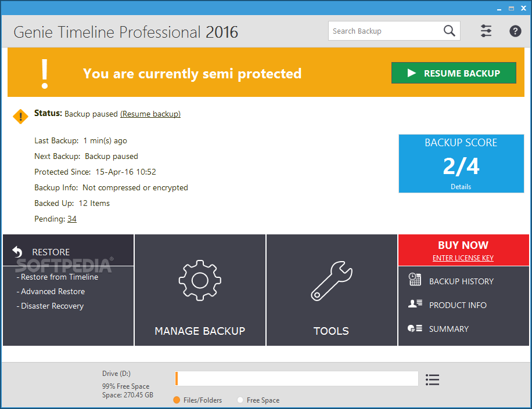Click the 'Drive (D:)' label
Screen dimensions: 532x409
tap(116, 374)
